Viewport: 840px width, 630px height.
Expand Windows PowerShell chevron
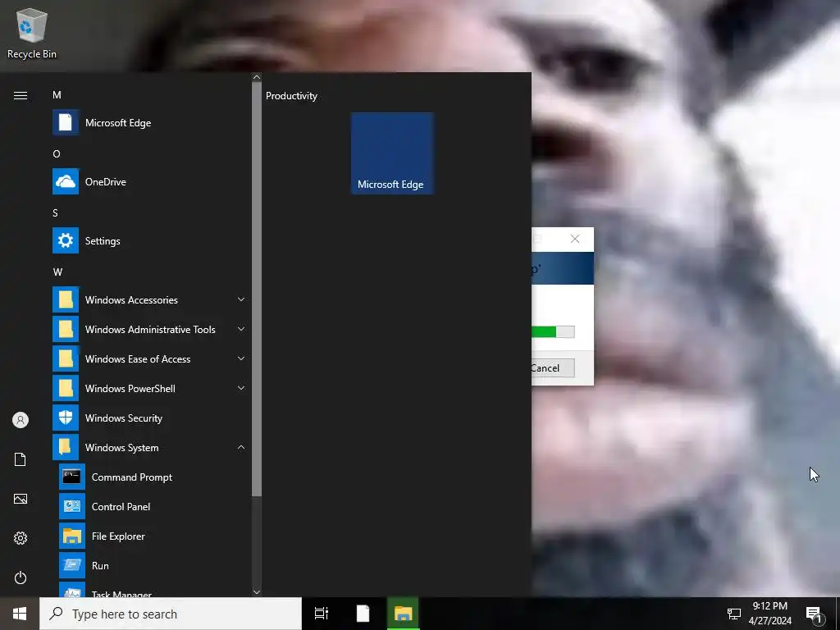click(x=241, y=388)
